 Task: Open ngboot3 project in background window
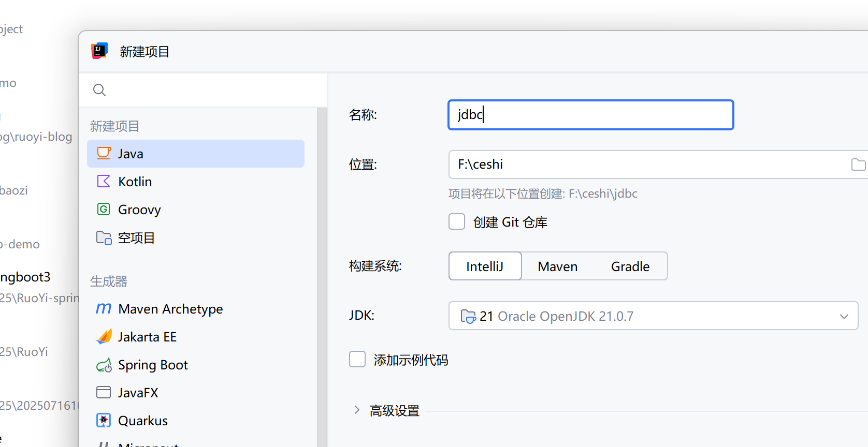click(25, 277)
